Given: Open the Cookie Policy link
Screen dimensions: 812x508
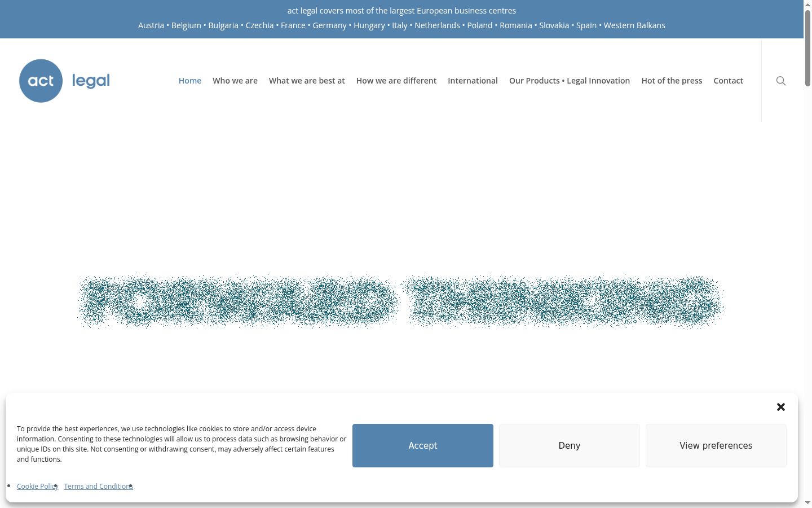Looking at the screenshot, I should [37, 486].
